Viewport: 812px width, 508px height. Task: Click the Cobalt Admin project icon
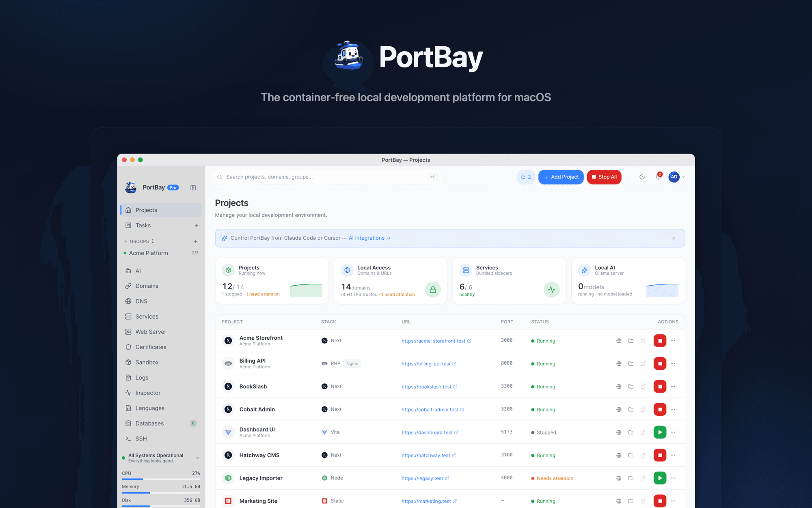pos(228,409)
